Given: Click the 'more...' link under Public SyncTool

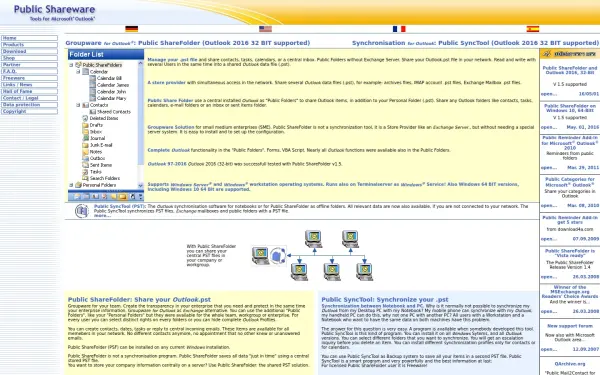Looking at the screenshot, I should pos(102,216).
